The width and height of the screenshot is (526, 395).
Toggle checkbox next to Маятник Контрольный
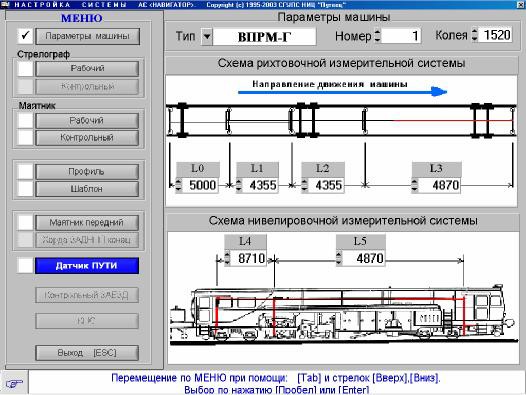pyautogui.click(x=25, y=138)
